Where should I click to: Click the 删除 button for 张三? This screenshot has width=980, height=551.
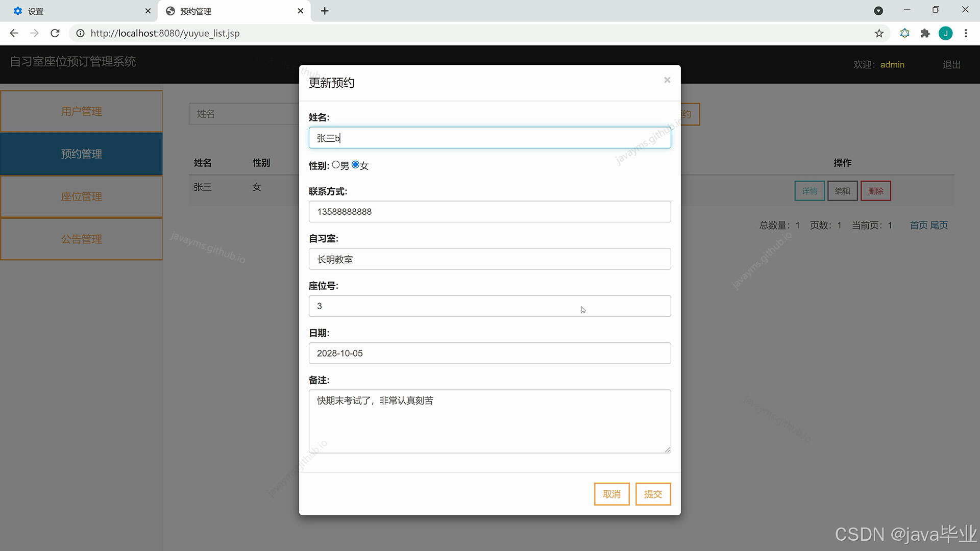[x=876, y=191]
